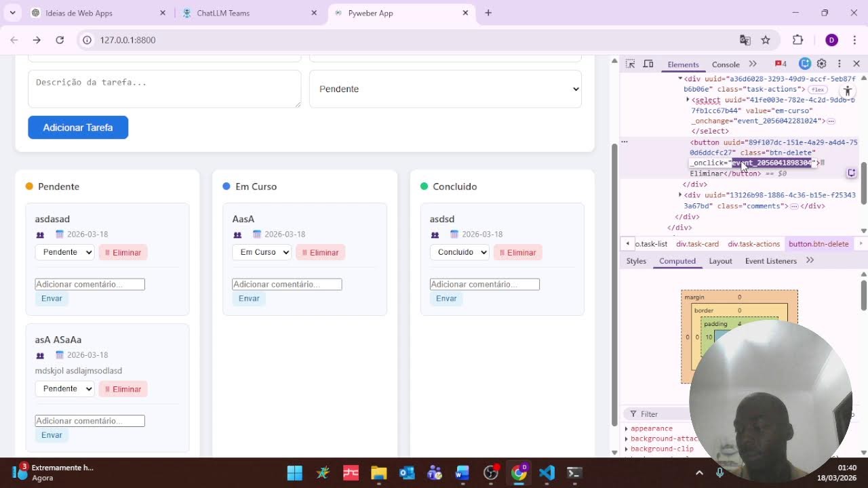Click the comment input of task asdasad
Viewport: 868px width, 488px height.
click(90, 284)
